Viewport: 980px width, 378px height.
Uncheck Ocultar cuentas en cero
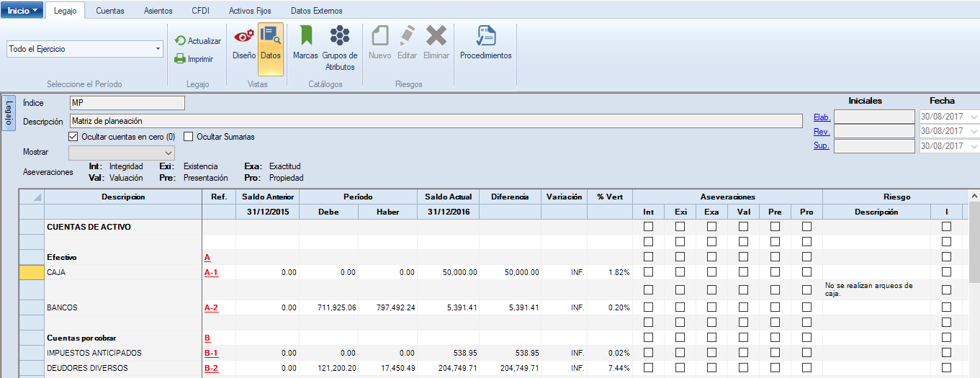click(x=73, y=137)
